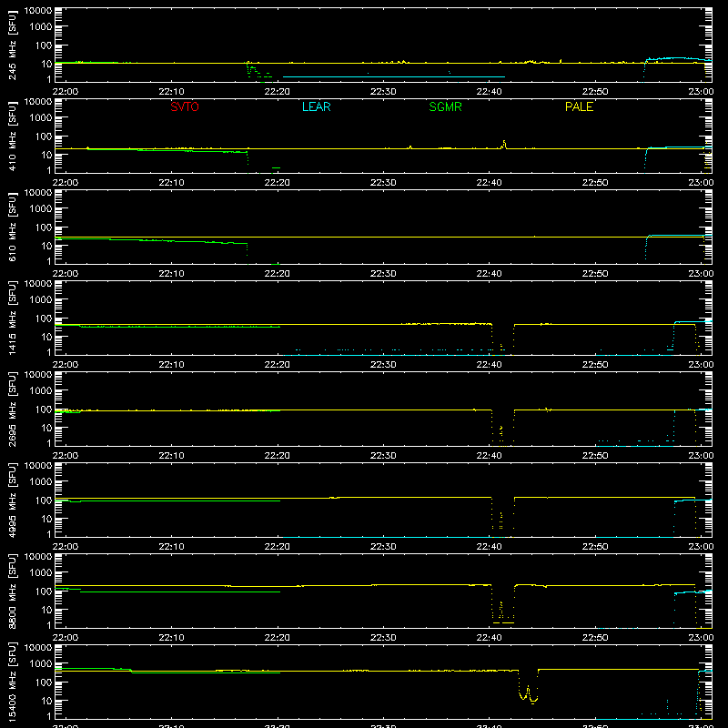
Task: Select the 15400 MHz [SFU] axis label
Action: point(13,682)
